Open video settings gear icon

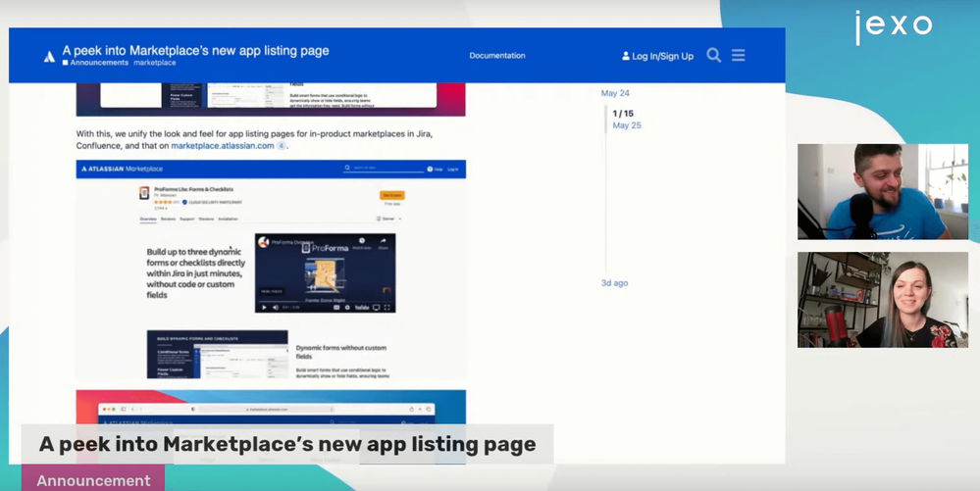(x=347, y=308)
